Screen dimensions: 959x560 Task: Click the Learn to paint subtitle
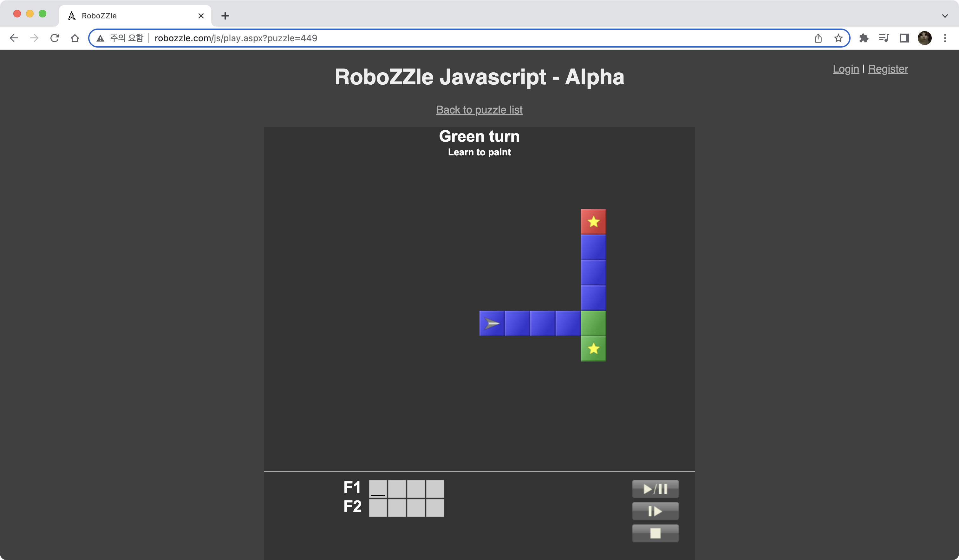point(479,152)
